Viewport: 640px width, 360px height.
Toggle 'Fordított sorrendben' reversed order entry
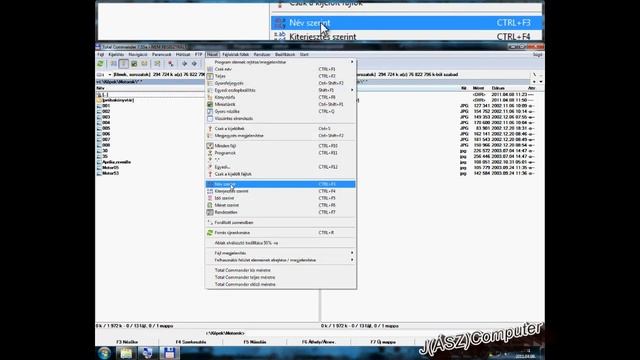click(280, 222)
